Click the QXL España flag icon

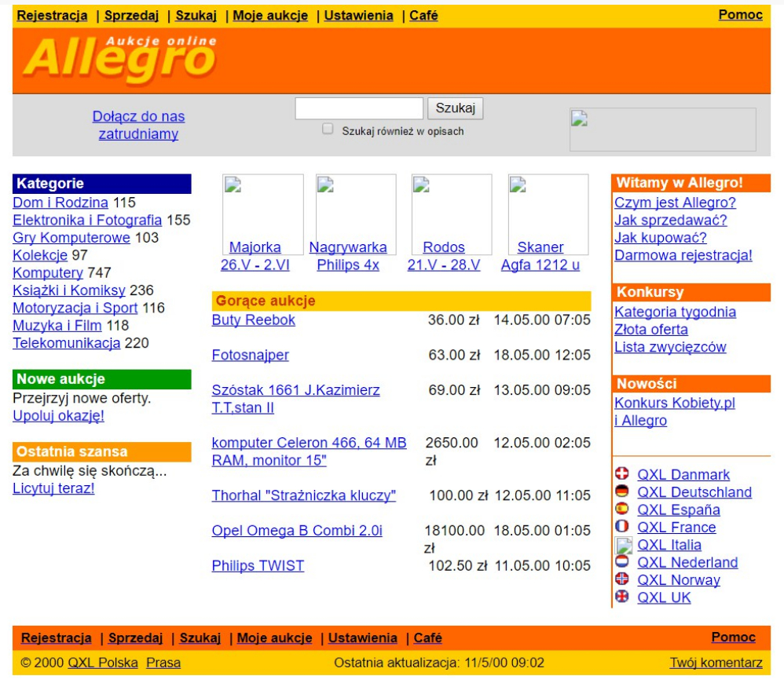622,508
